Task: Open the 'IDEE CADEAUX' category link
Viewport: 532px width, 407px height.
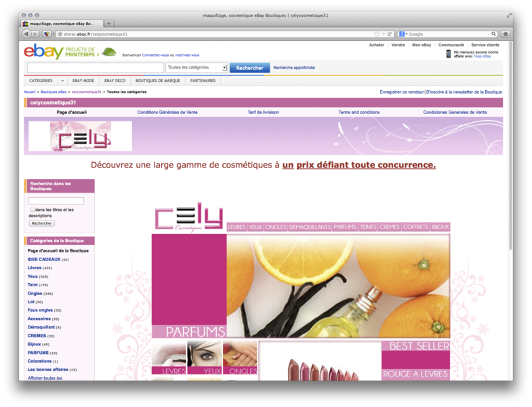Action: [44, 259]
